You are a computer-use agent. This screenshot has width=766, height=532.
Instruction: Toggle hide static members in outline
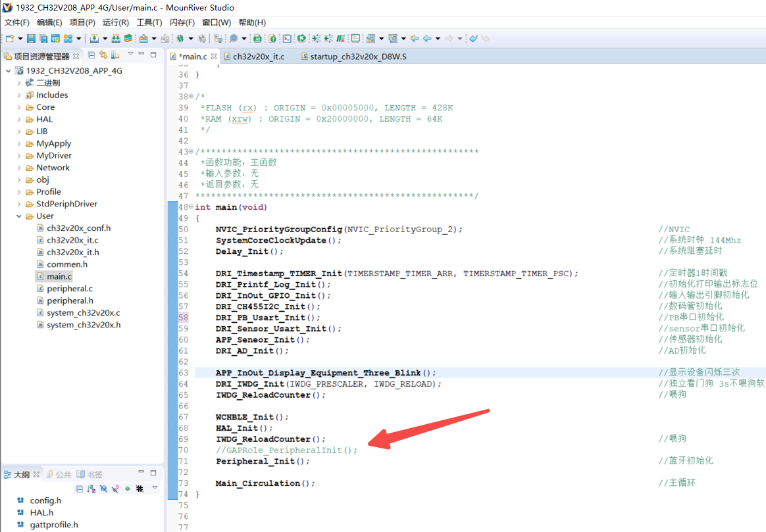[x=115, y=489]
